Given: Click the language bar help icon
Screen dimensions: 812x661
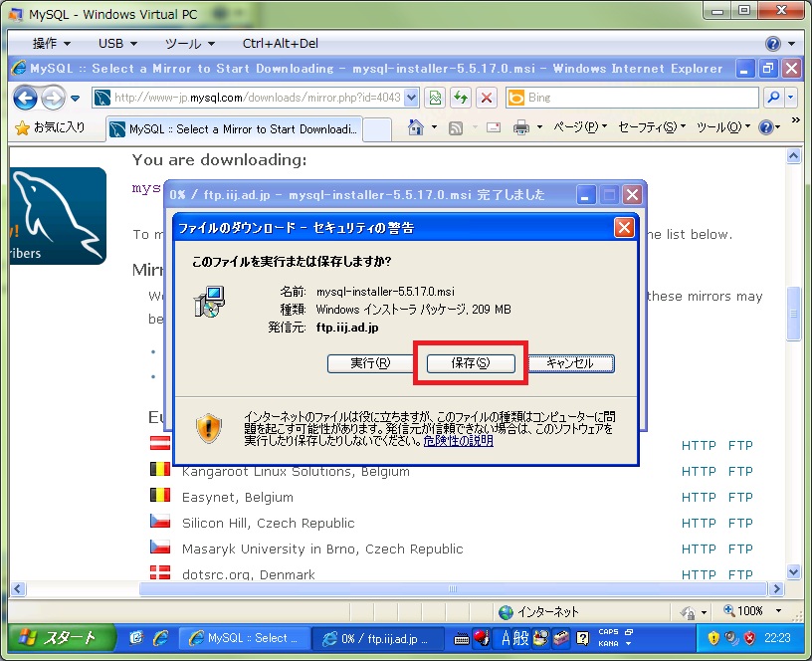Looking at the screenshot, I should 583,638.
